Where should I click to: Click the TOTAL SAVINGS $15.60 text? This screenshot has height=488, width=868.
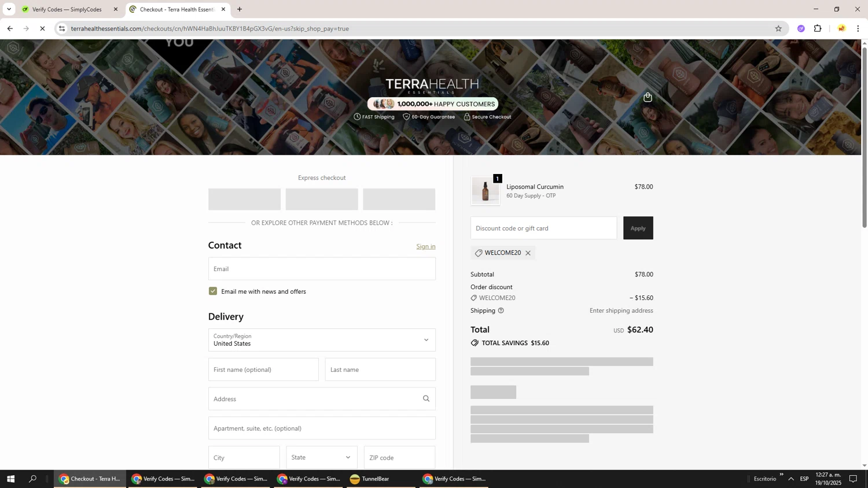point(510,343)
